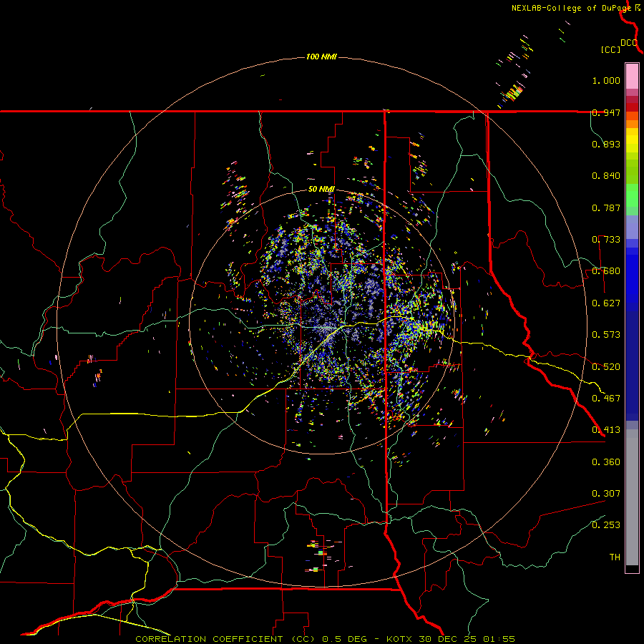Screen dimensions: 644x644
Task: Select the 0.680 legend value
Action: coord(606,271)
